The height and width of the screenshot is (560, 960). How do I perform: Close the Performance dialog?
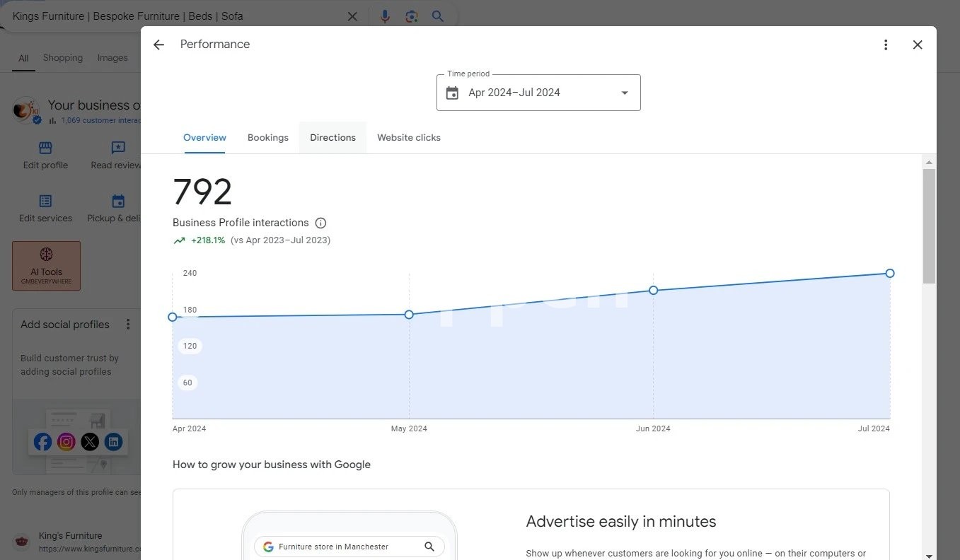click(917, 45)
